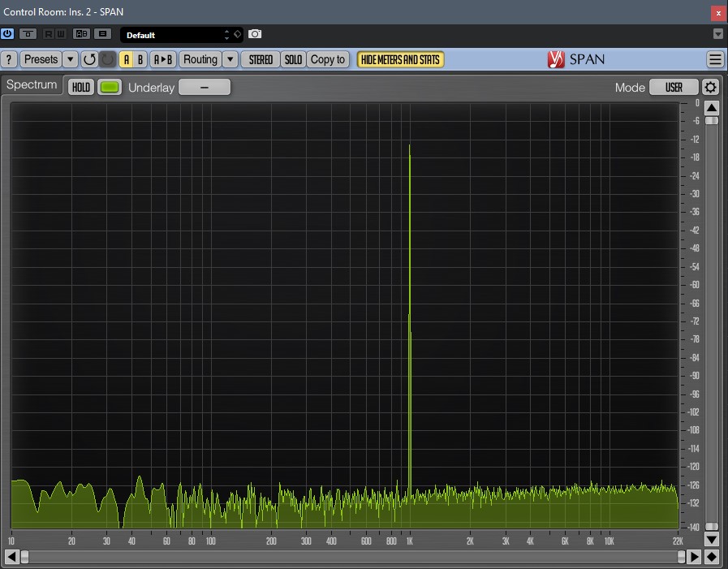
Task: Click the Copy to button
Action: pyautogui.click(x=328, y=59)
